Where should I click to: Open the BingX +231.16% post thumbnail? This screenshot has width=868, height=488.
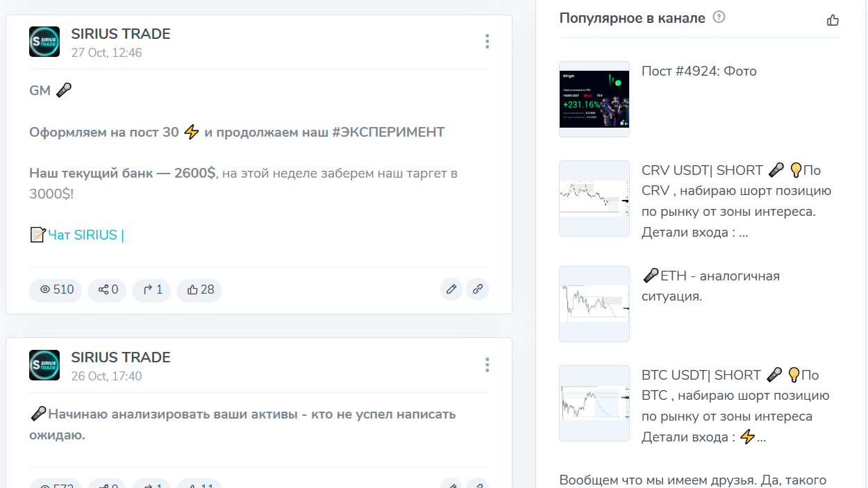(x=594, y=99)
